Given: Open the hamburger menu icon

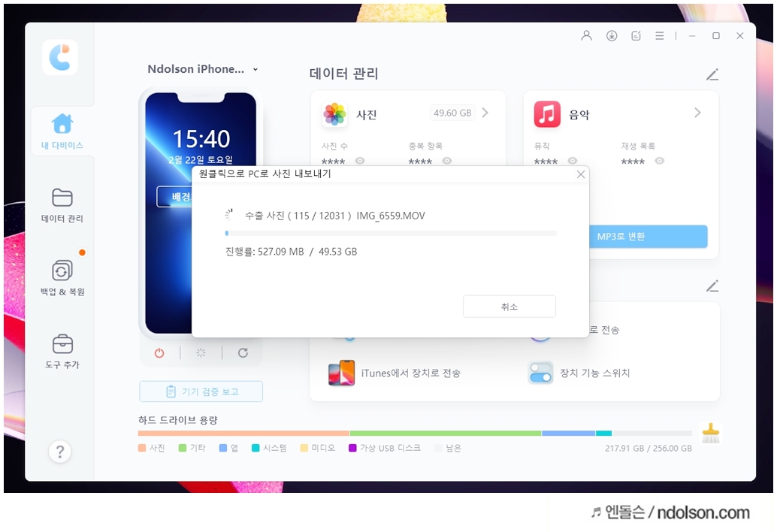Looking at the screenshot, I should pos(660,35).
